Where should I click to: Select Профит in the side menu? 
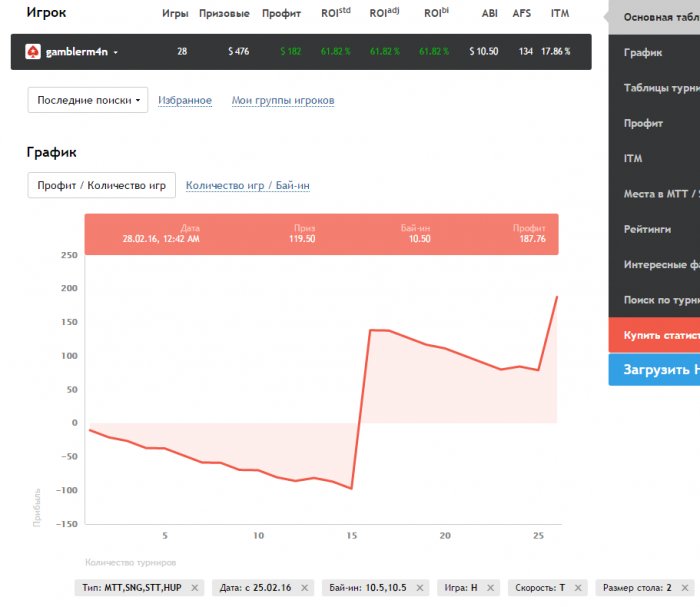tap(643, 123)
